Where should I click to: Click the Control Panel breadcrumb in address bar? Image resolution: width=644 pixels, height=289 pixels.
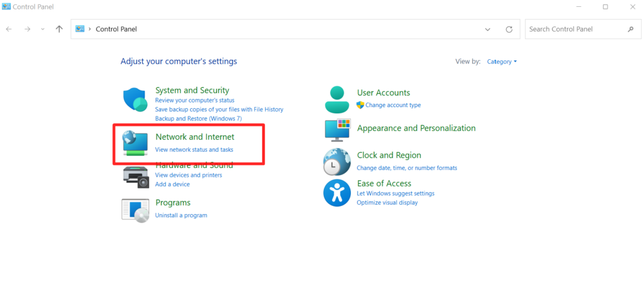pyautogui.click(x=116, y=29)
